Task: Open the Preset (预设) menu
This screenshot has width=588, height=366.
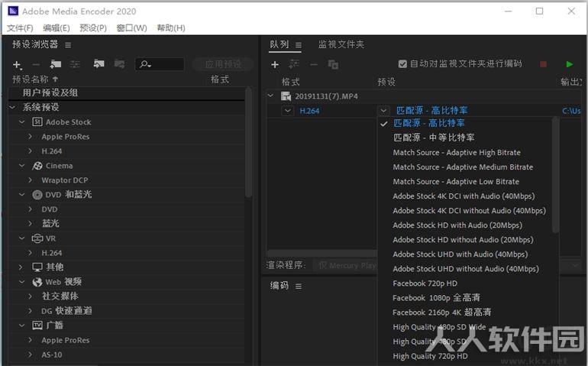Action: coord(93,28)
